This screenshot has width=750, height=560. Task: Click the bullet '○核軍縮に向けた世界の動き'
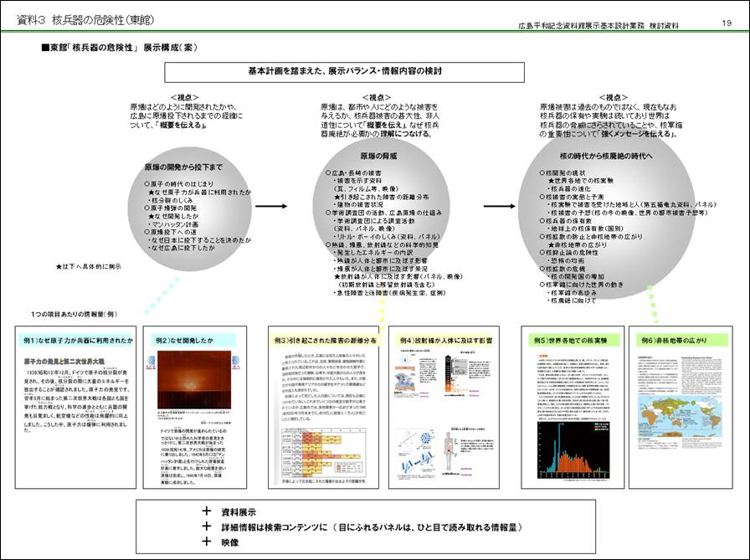pyautogui.click(x=582, y=285)
